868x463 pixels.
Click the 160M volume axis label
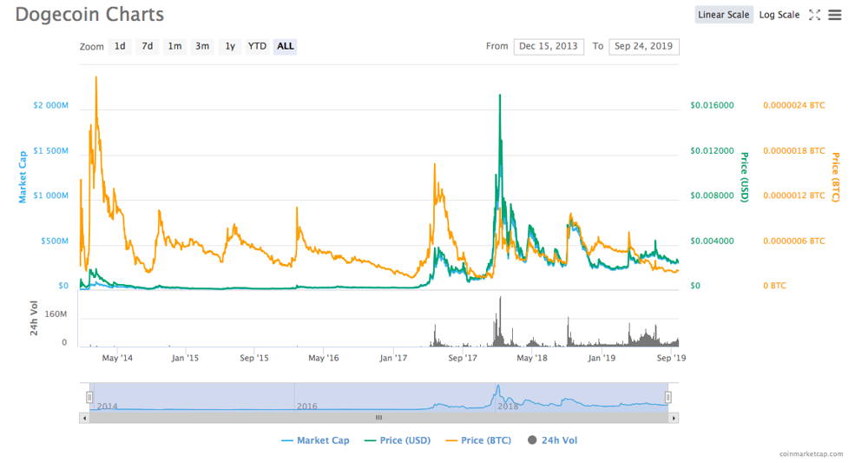[x=56, y=314]
